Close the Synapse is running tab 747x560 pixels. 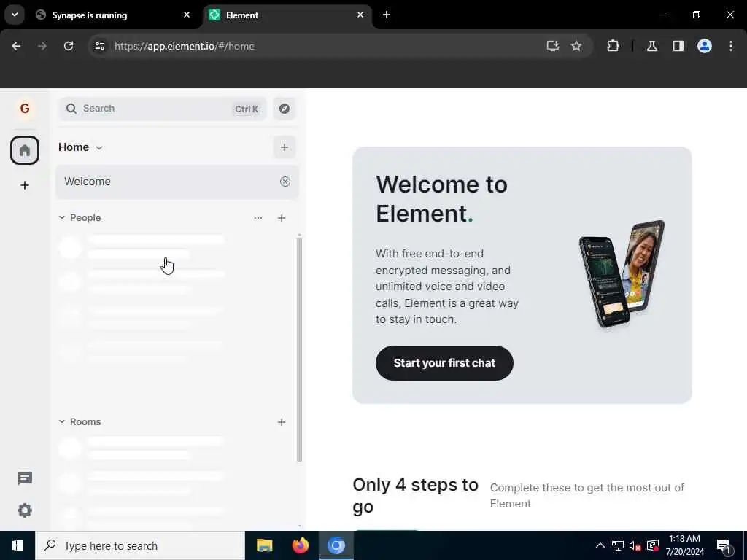(x=187, y=15)
